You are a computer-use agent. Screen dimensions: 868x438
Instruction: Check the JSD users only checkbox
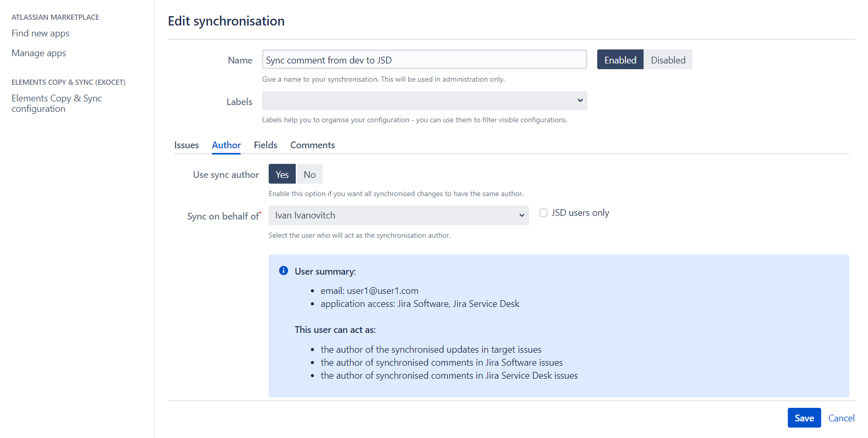tap(543, 212)
